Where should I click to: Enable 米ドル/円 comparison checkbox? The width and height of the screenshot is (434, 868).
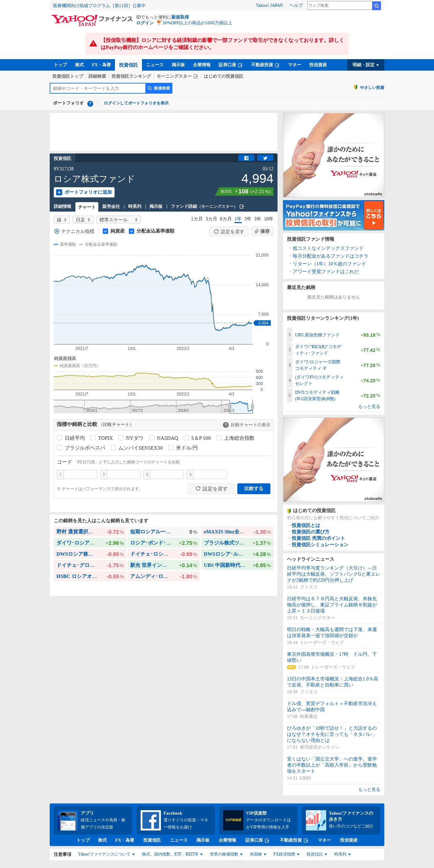(171, 448)
